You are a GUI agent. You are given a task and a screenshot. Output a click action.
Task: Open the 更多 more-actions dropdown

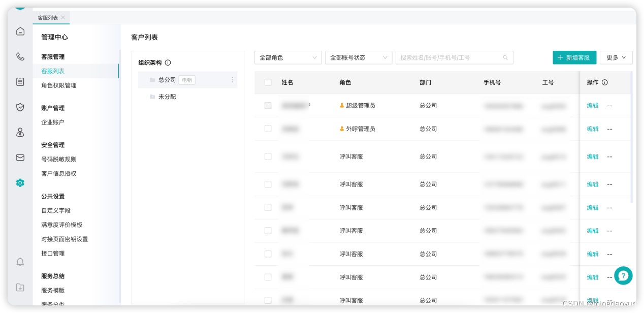point(616,57)
